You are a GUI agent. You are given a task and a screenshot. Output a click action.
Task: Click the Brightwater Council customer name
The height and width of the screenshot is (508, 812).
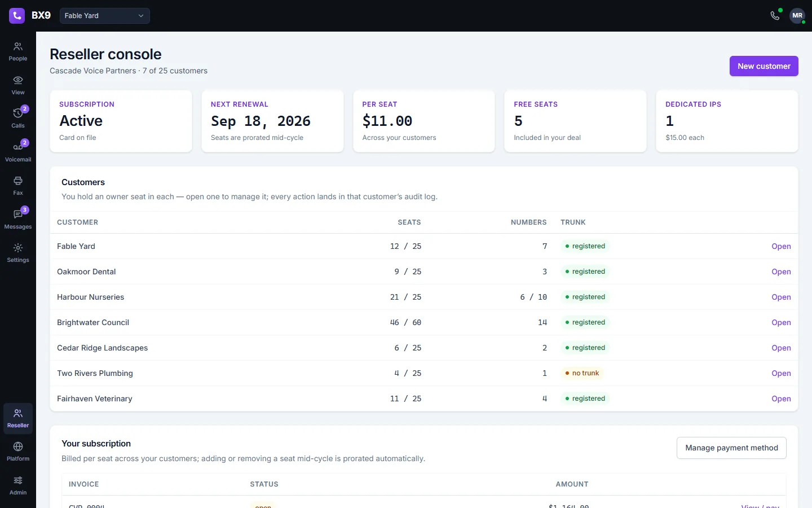(93, 322)
